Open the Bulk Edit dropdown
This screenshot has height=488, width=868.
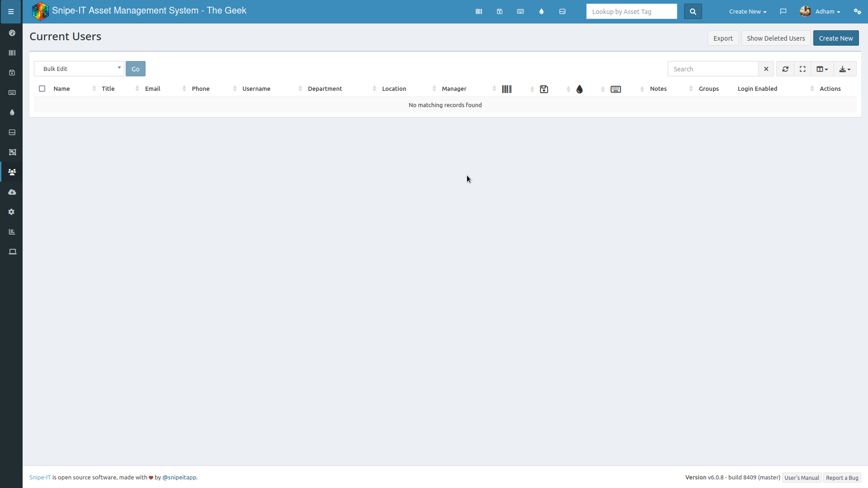click(79, 69)
